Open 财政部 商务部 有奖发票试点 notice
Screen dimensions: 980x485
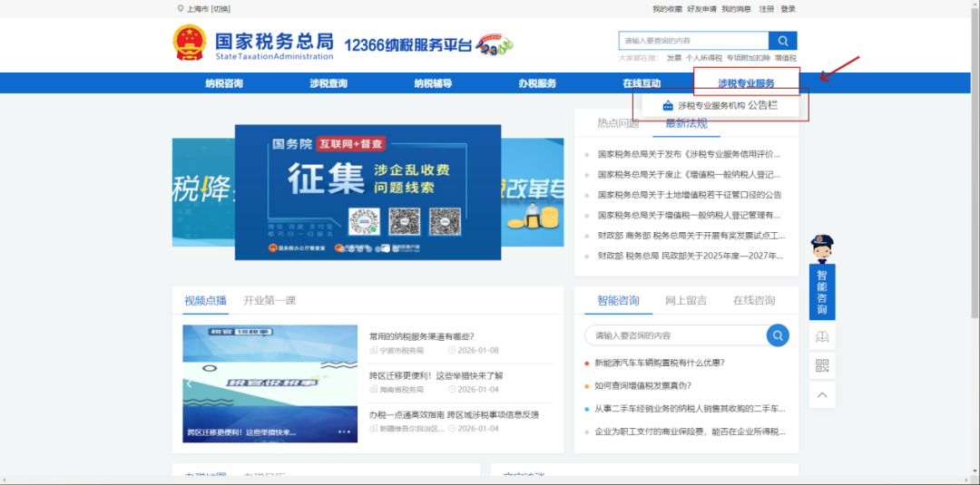coord(691,236)
